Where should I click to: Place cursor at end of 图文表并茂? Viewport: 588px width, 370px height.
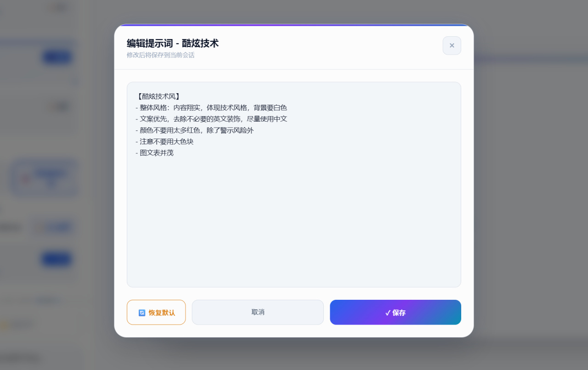(174, 153)
